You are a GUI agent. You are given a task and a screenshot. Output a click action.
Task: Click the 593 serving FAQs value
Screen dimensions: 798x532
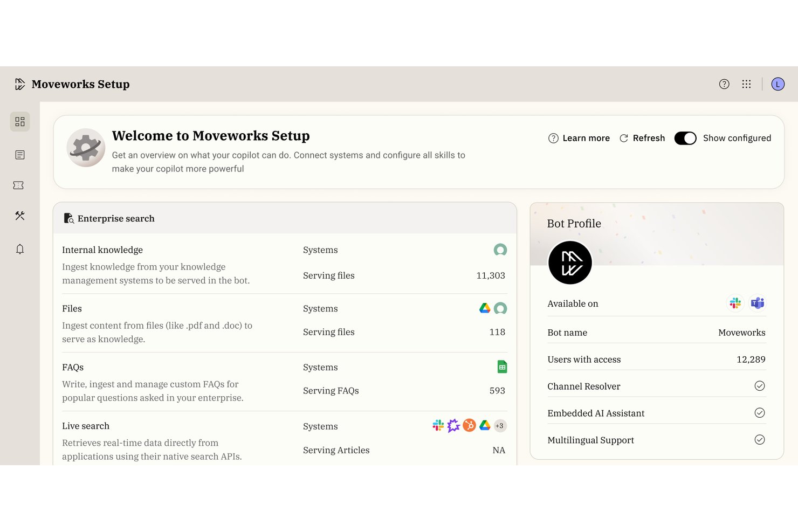497,391
